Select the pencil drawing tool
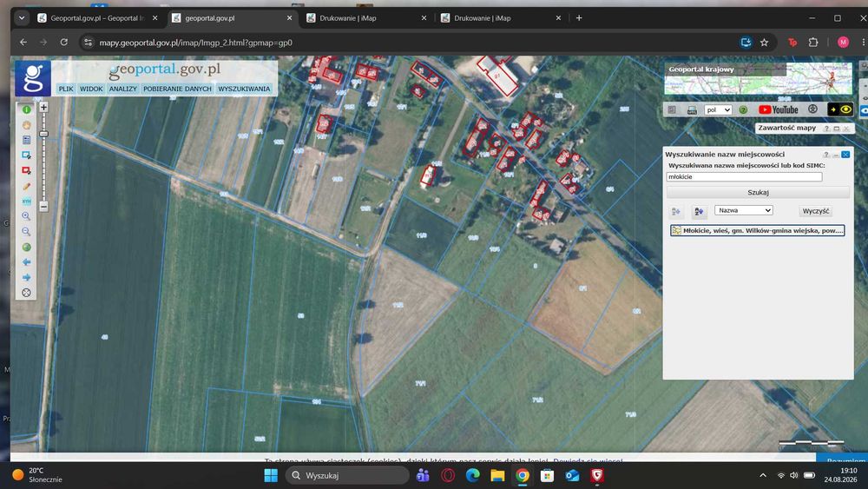 [x=26, y=187]
